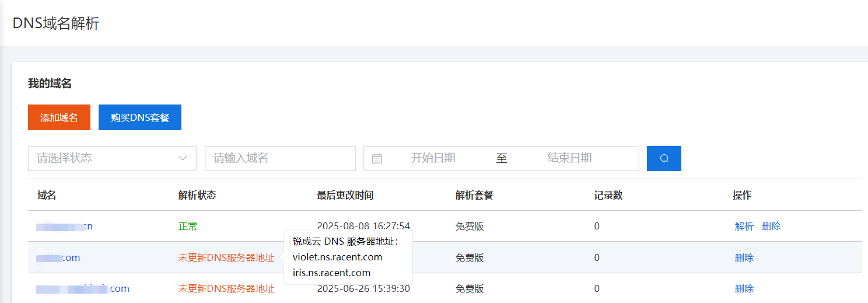
Task: Click the blue search magnifier button
Action: [664, 158]
